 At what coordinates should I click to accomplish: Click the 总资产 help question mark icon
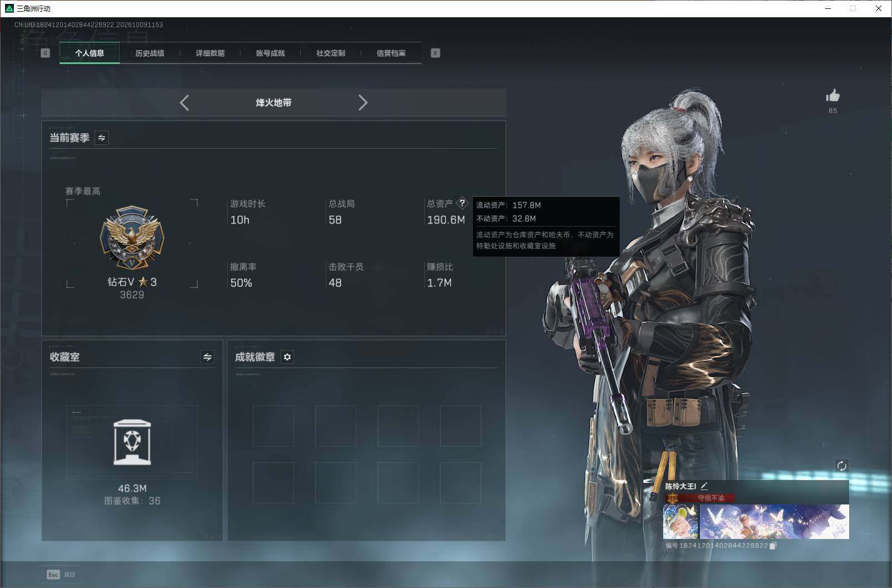tap(462, 203)
